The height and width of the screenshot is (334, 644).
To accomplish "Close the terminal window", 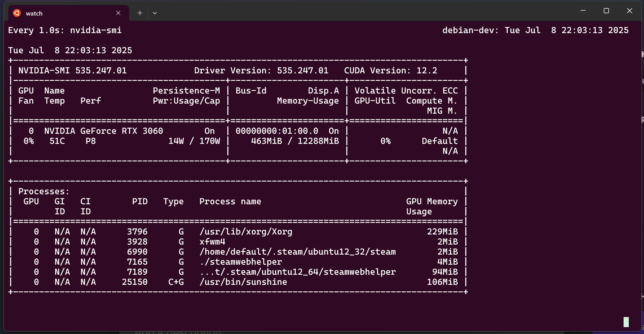I will (x=629, y=11).
